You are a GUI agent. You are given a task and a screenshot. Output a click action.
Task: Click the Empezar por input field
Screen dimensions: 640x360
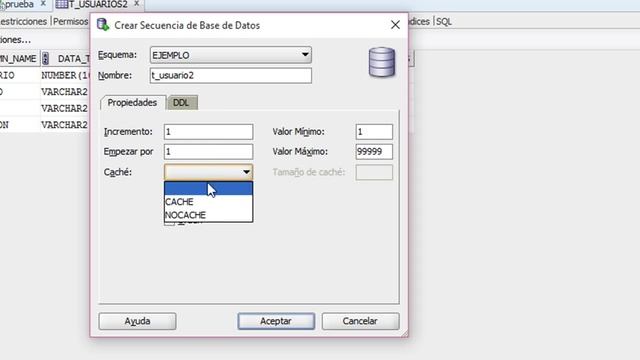pyautogui.click(x=208, y=152)
